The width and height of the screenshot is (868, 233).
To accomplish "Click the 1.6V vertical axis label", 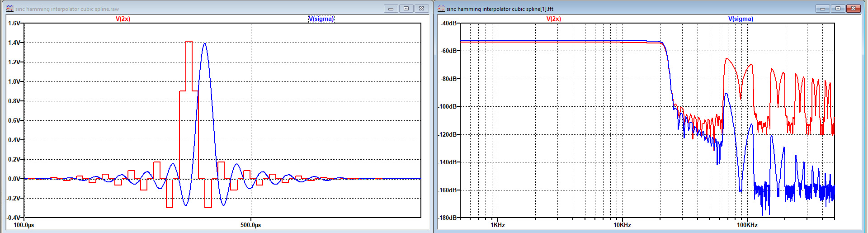I will (14, 24).
